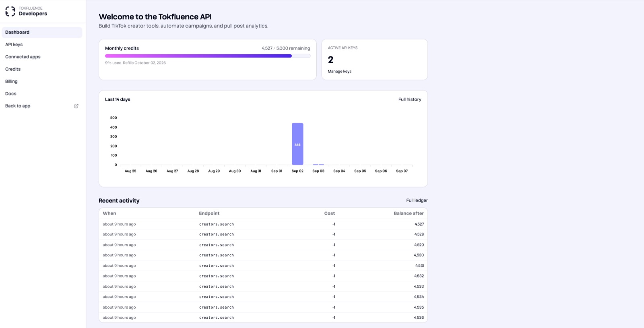Click balance value 4,527 in activity table
This screenshot has height=328, width=644.
click(x=419, y=224)
